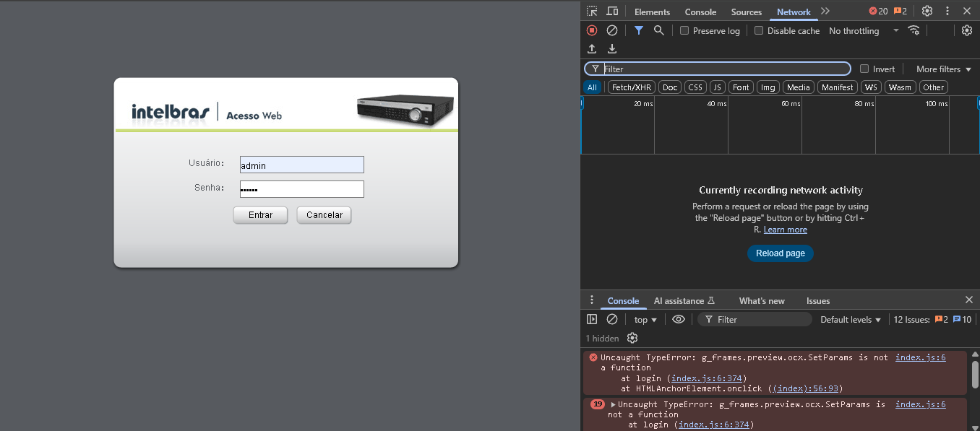Select the All request type filter
This screenshot has height=431, width=980.
point(593,87)
